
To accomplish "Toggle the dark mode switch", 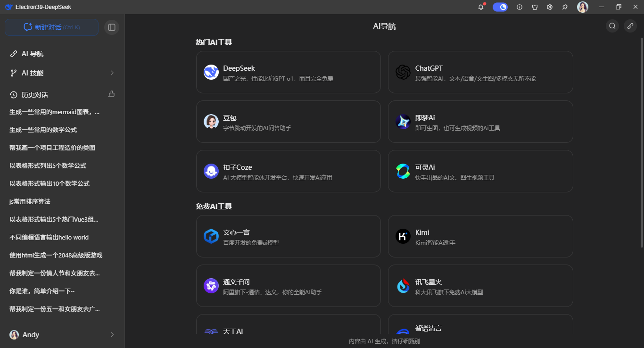I will (x=500, y=7).
